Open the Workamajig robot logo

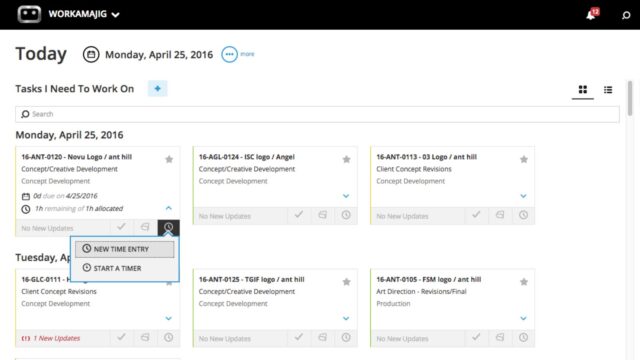click(29, 14)
